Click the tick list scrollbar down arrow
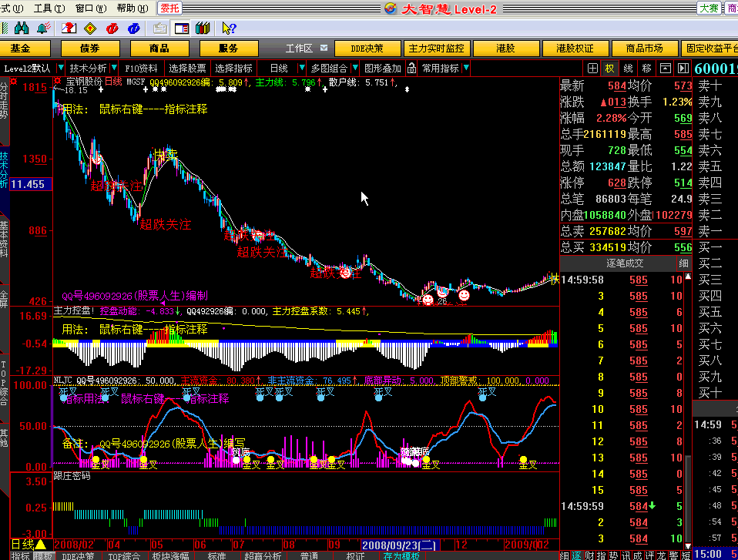This screenshot has height=560, width=738. 688,545
